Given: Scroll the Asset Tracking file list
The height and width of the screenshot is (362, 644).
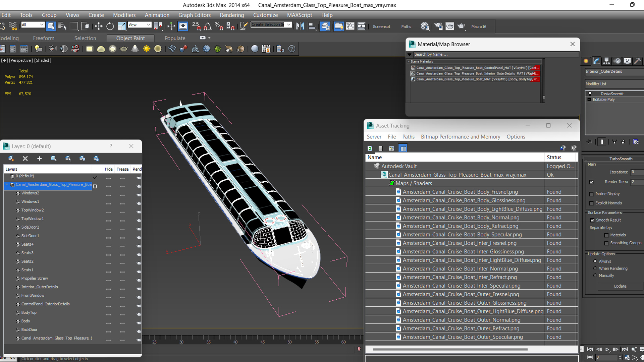Looking at the screenshot, I should 469,349.
